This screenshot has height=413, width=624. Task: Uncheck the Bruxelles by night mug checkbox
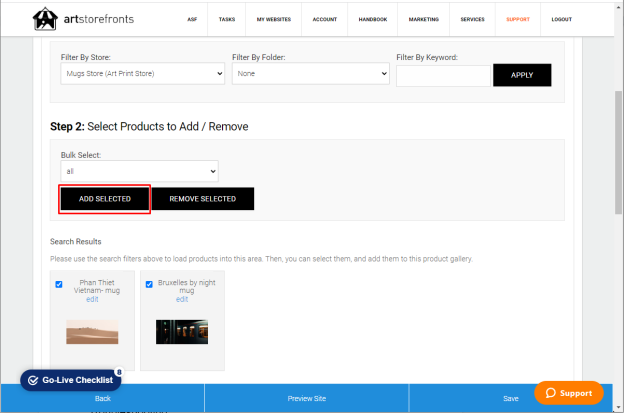(x=149, y=284)
